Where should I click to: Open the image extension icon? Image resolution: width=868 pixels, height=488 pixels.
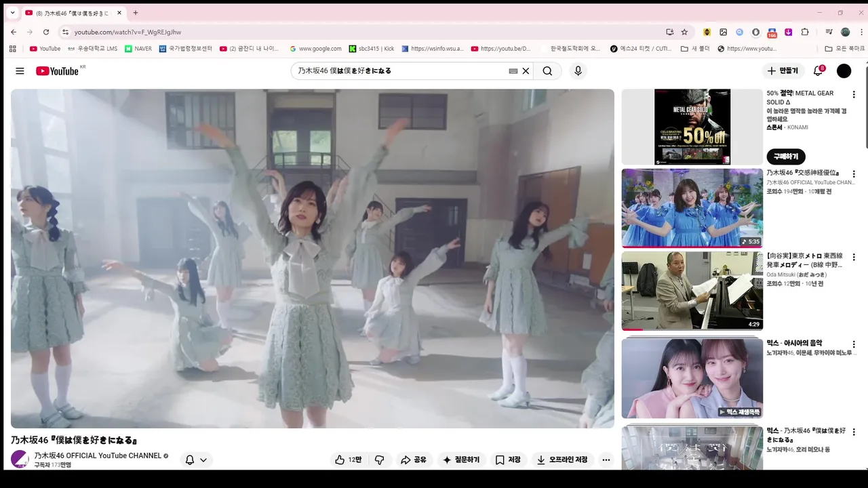tap(724, 32)
